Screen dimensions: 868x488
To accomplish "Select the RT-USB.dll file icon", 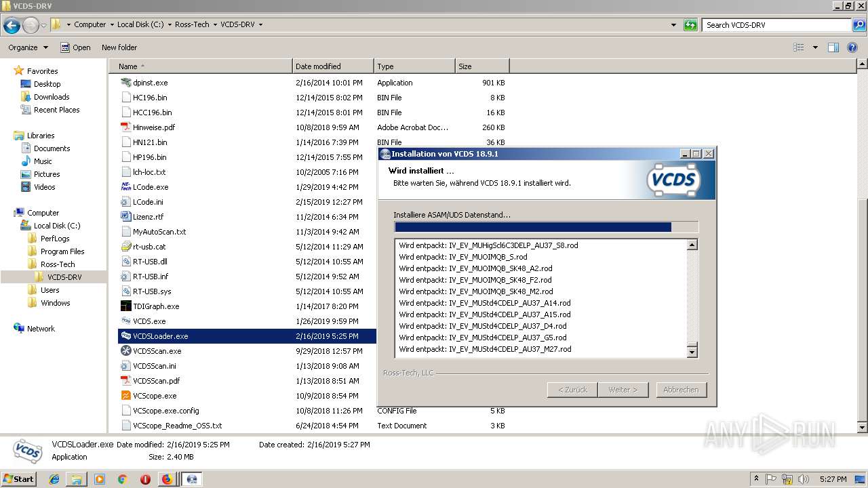I will [125, 262].
